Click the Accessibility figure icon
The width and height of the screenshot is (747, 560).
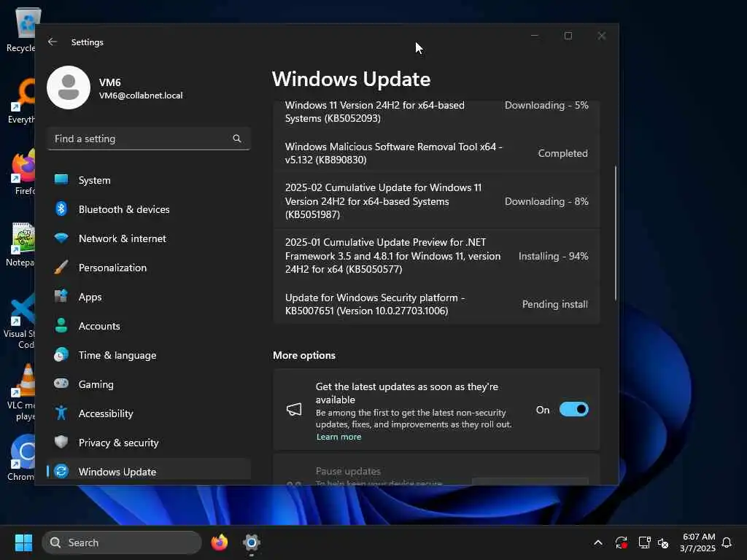point(61,413)
